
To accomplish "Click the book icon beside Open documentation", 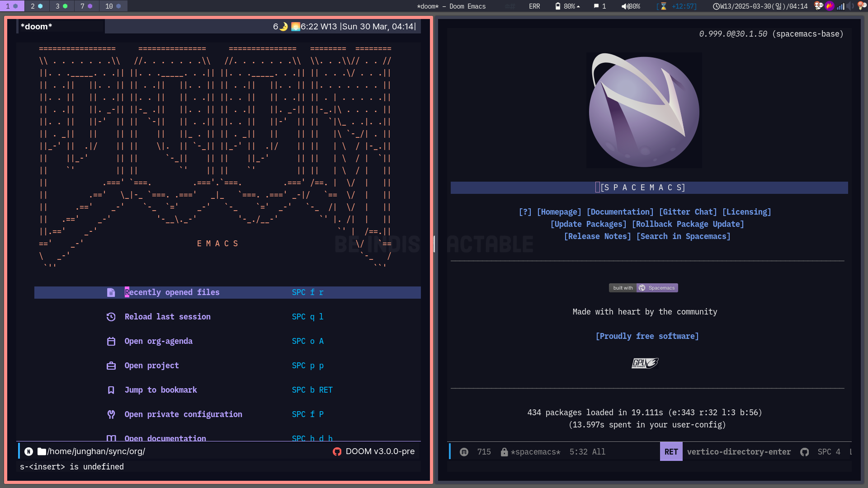I will [111, 438].
